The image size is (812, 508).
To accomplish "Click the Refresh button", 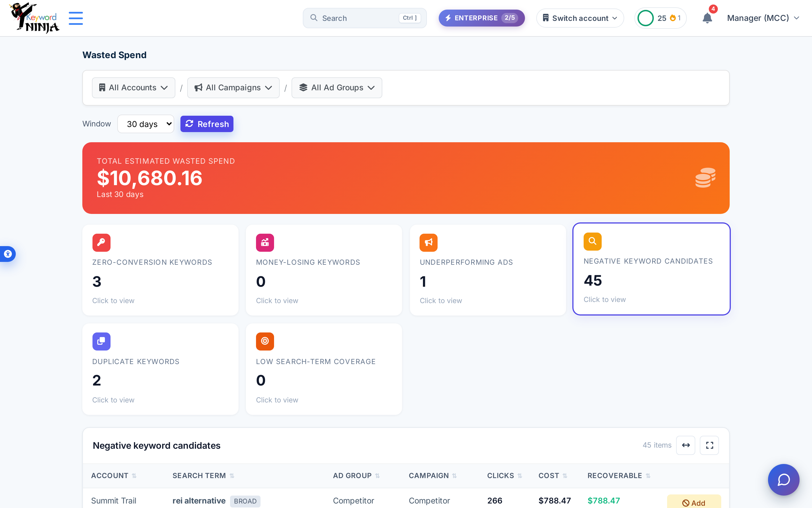I will coord(207,124).
